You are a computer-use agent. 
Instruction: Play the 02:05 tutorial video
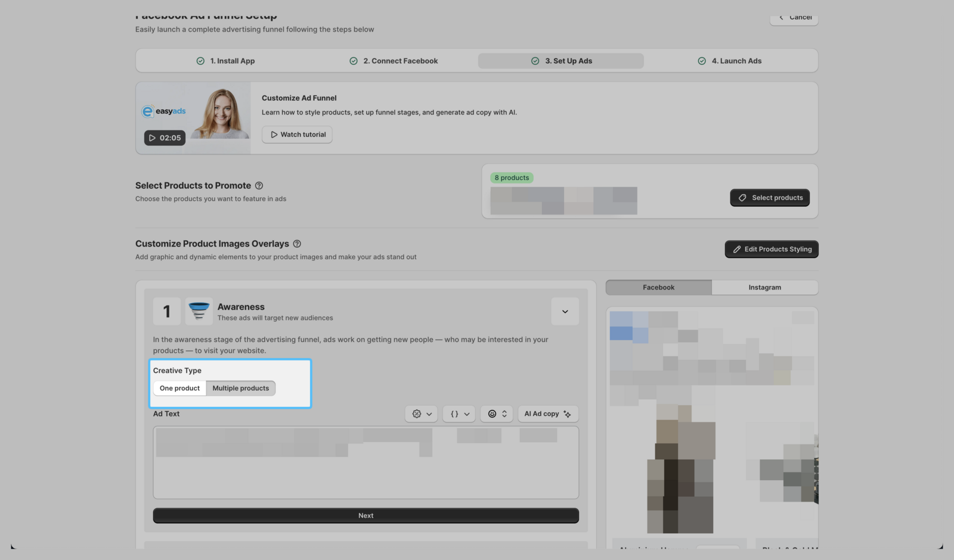click(x=165, y=138)
